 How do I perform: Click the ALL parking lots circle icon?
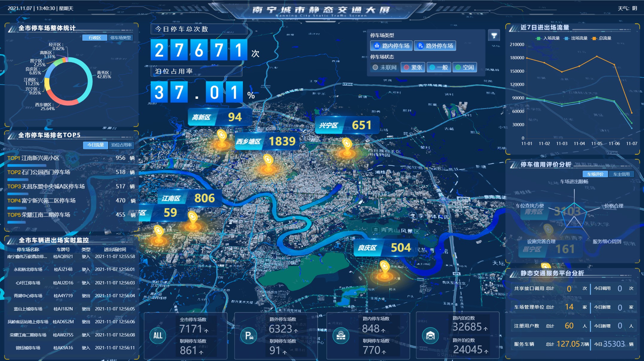[x=158, y=336]
